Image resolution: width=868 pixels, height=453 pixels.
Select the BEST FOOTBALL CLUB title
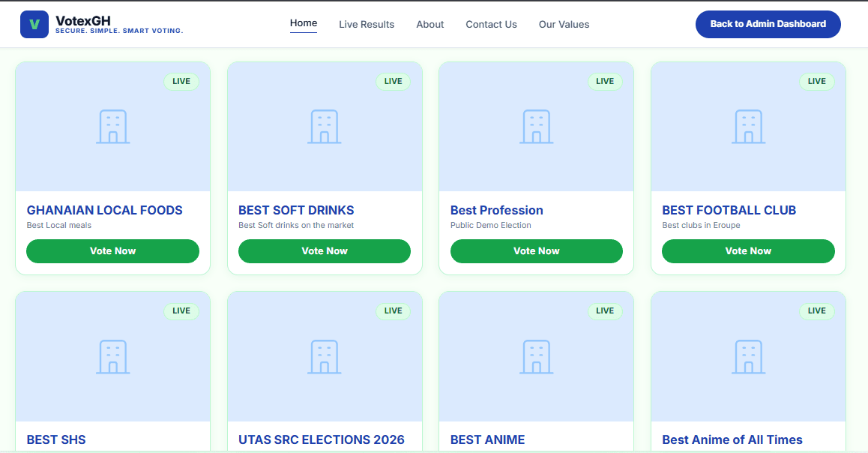click(729, 211)
